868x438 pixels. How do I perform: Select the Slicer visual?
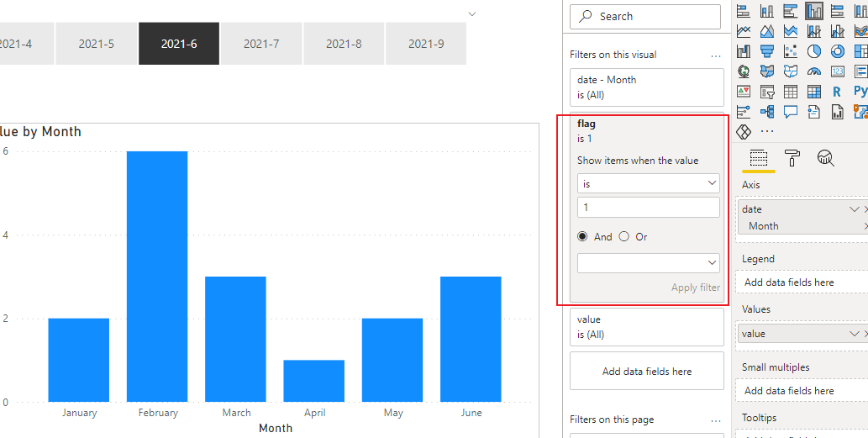pos(767,92)
